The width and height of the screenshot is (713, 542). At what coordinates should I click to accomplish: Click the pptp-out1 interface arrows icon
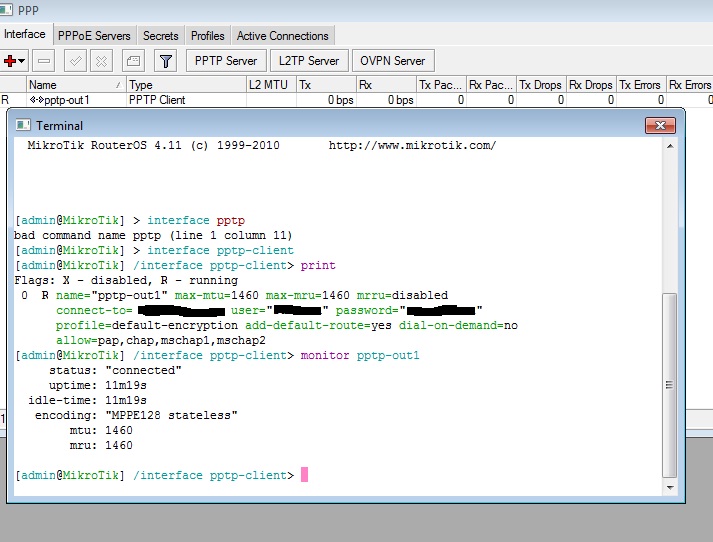36,99
